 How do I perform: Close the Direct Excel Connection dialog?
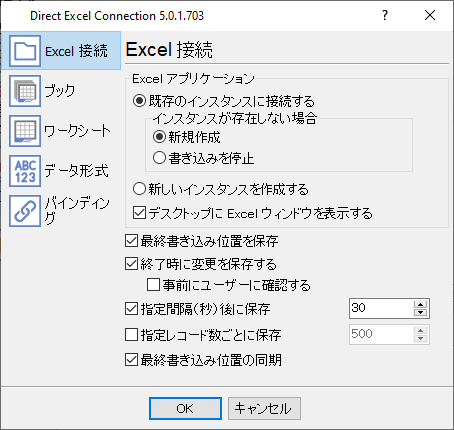(x=430, y=15)
